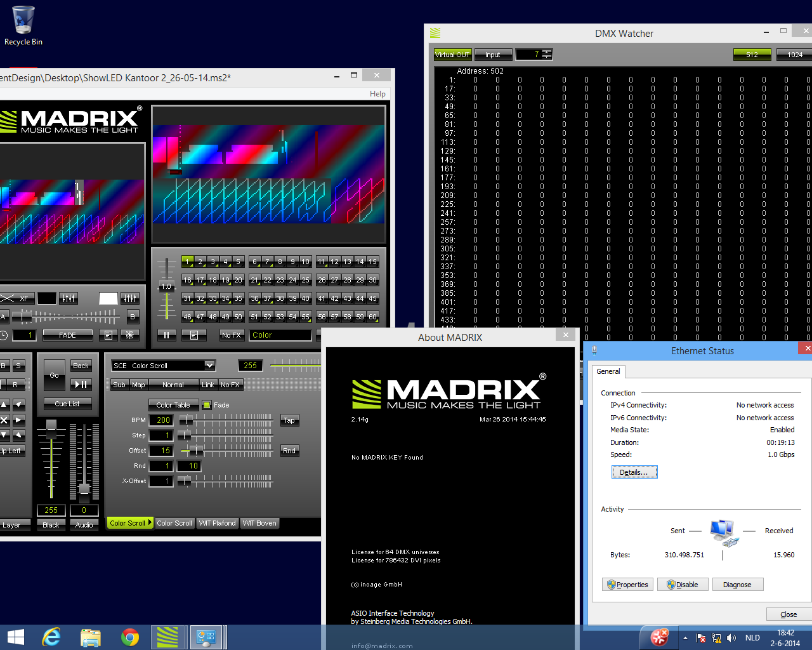The height and width of the screenshot is (650, 812).
Task: Click the play/pause button under Back
Action: [81, 384]
